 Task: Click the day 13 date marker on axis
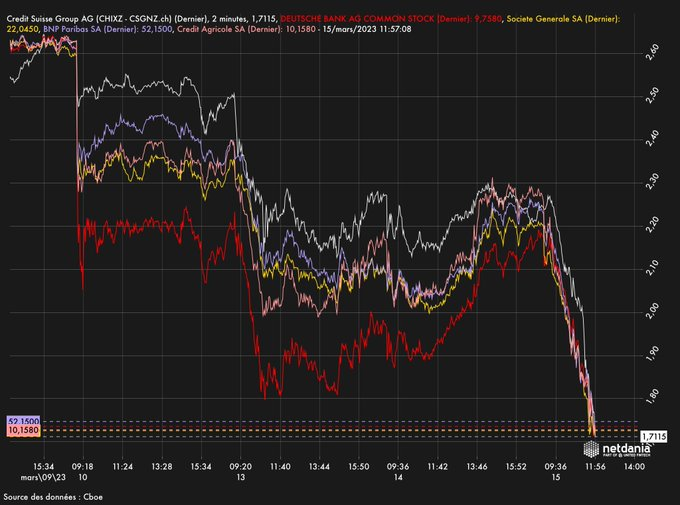[241, 477]
